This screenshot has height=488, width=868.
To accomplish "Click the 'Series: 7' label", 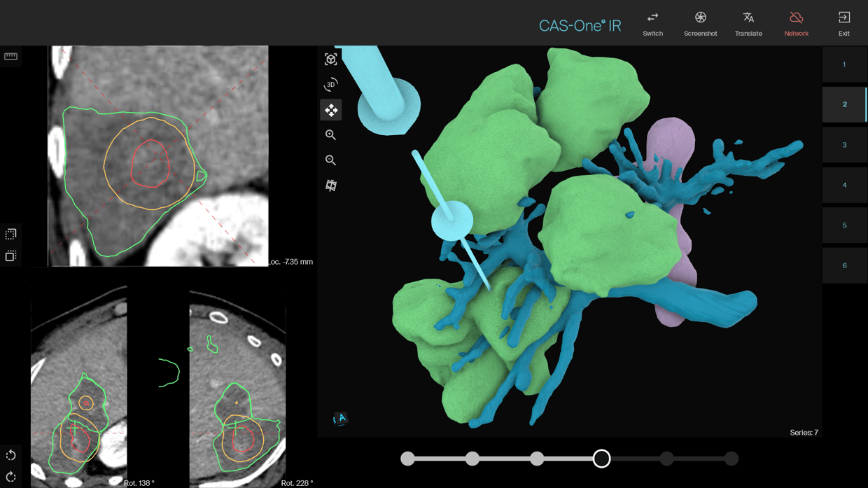I will click(x=804, y=433).
